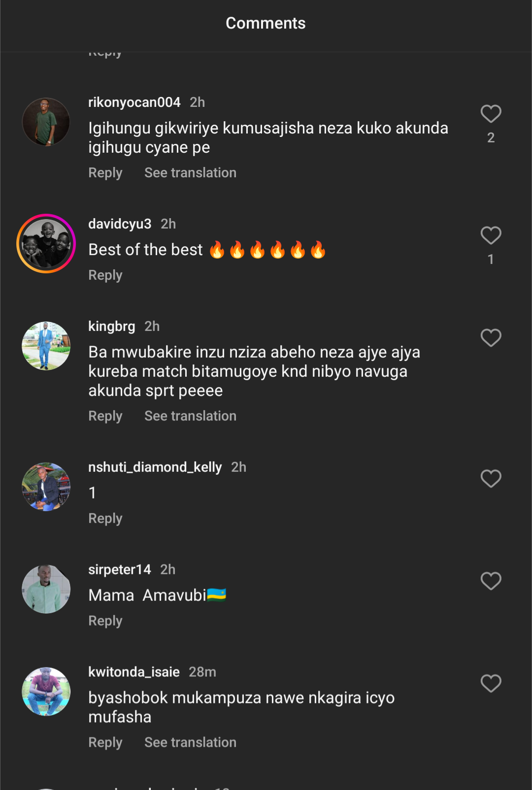The height and width of the screenshot is (790, 532).
Task: Like davidcyu3's 'Best of the best' comment
Action: (x=491, y=236)
